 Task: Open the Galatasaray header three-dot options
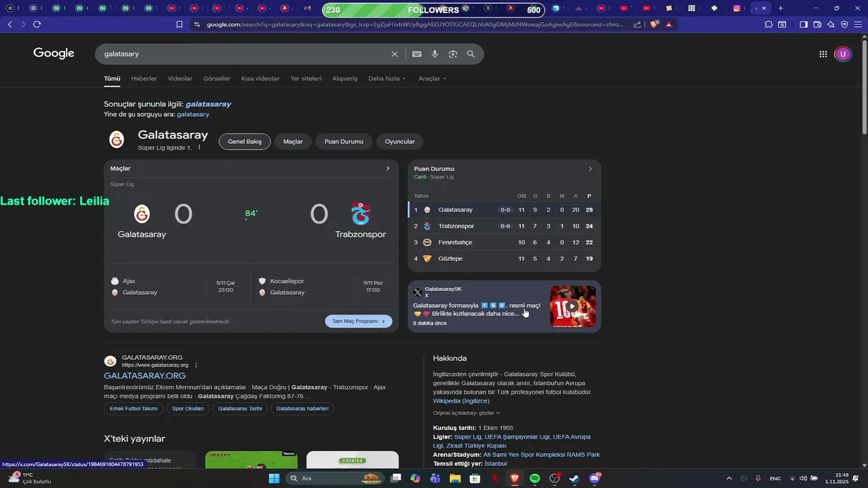pyautogui.click(x=199, y=147)
